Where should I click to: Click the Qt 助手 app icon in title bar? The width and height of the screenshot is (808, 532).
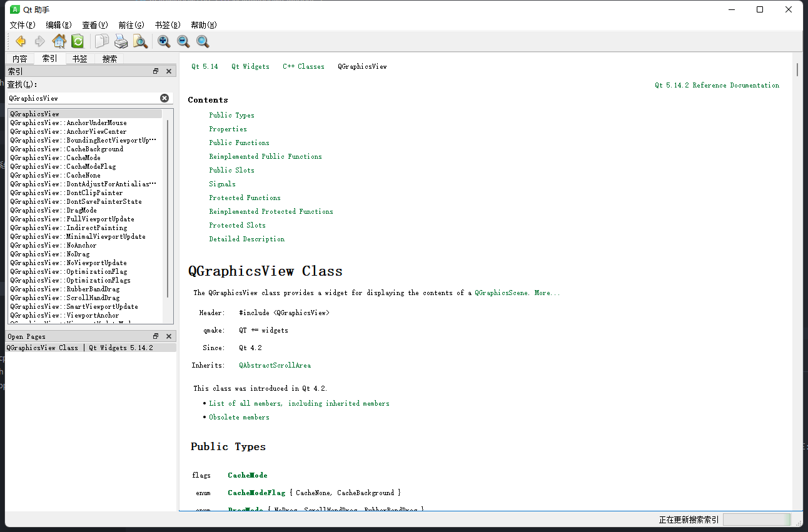click(15, 9)
